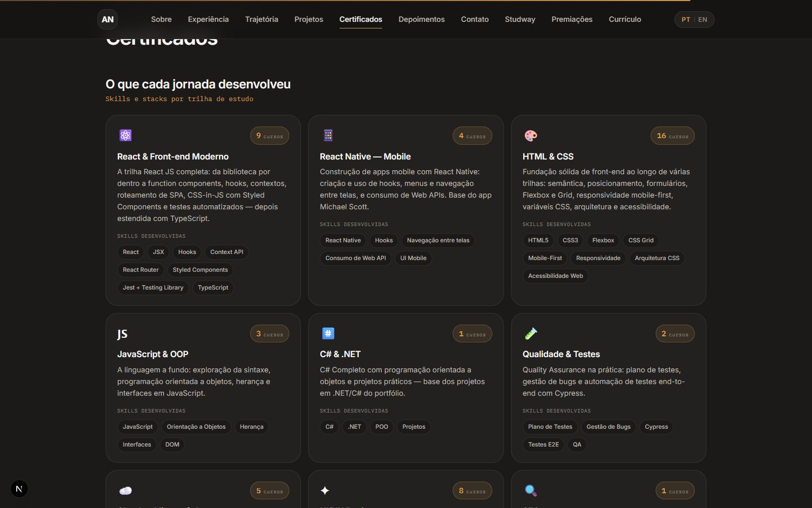This screenshot has width=812, height=508.
Task: Click the AN logo in header
Action: pos(108,19)
